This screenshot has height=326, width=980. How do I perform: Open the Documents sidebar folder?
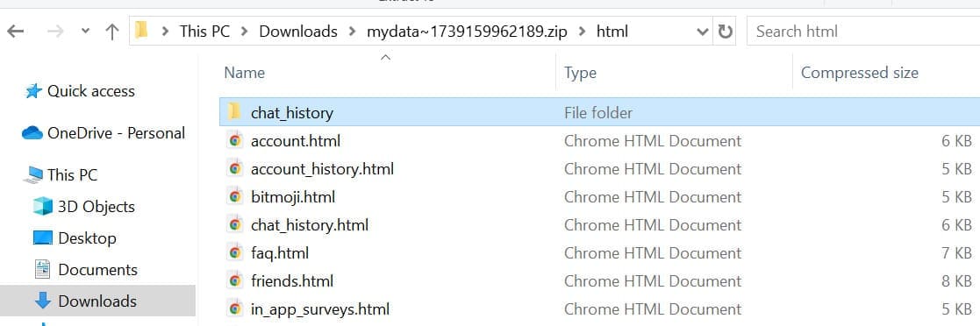click(97, 270)
